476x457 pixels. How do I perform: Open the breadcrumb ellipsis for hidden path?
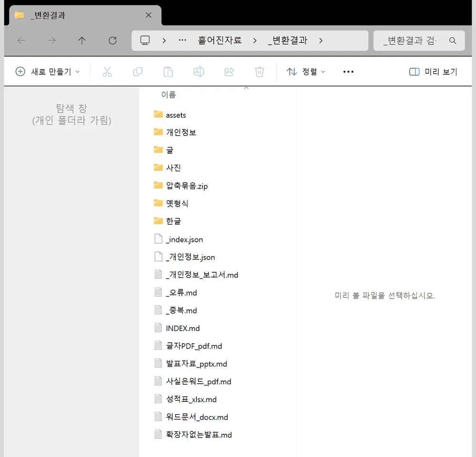pyautogui.click(x=182, y=40)
